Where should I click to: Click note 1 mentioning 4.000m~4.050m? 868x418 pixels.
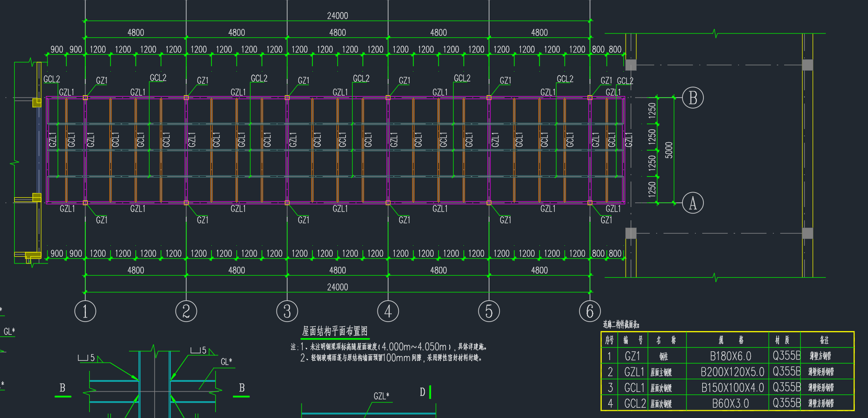pyautogui.click(x=393, y=347)
